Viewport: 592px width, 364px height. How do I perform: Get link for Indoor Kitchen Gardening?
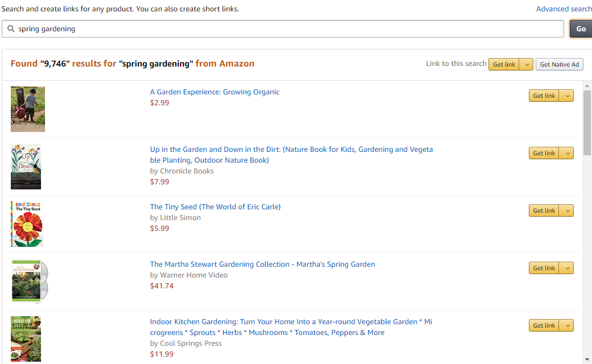coord(544,325)
